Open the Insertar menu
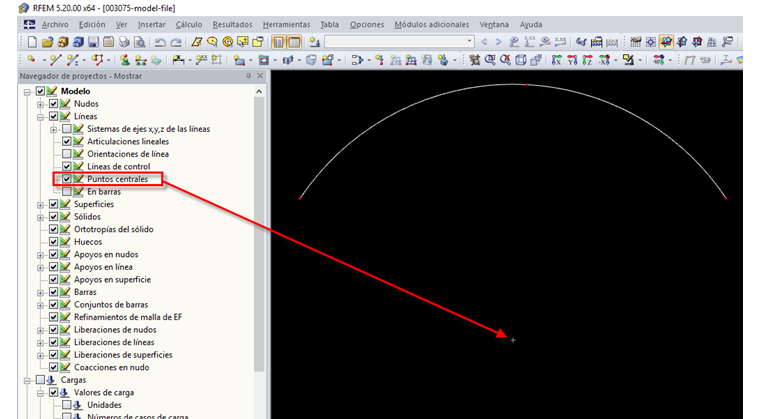 (x=151, y=24)
